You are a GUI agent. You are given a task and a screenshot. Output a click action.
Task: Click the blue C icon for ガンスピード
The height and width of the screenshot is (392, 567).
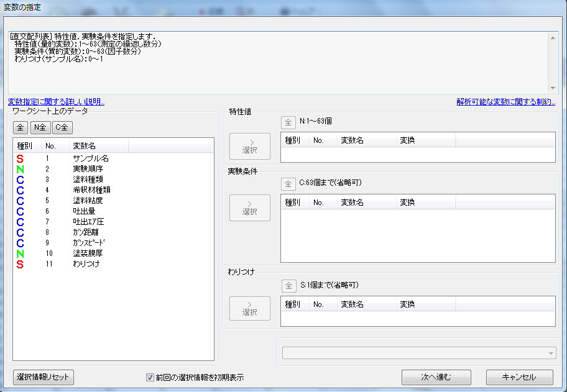20,243
